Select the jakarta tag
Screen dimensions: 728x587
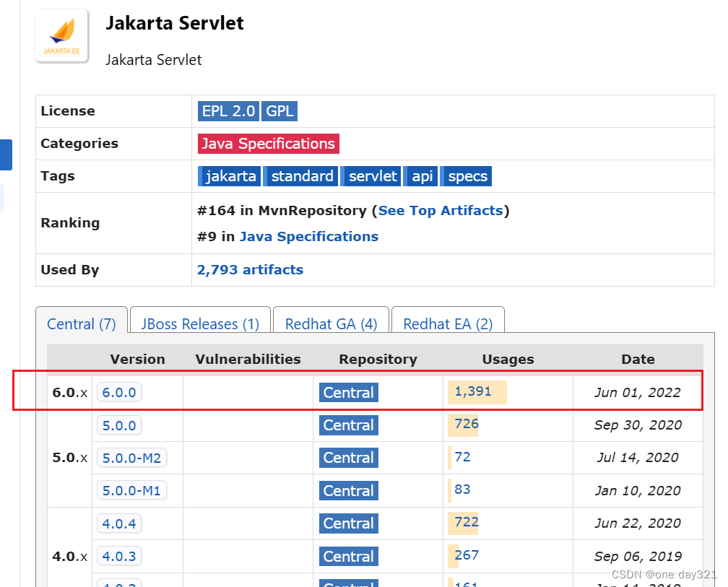point(230,176)
